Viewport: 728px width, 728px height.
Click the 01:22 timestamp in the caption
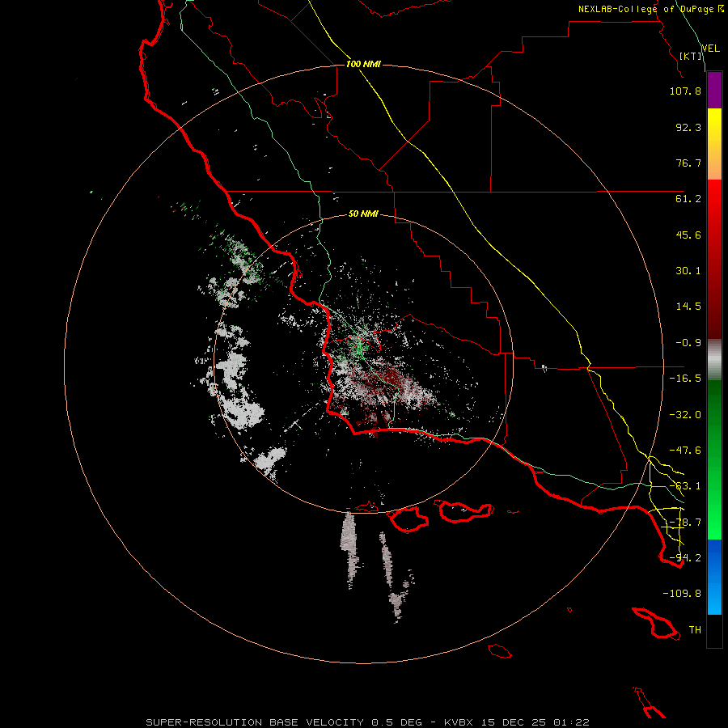[x=572, y=722]
